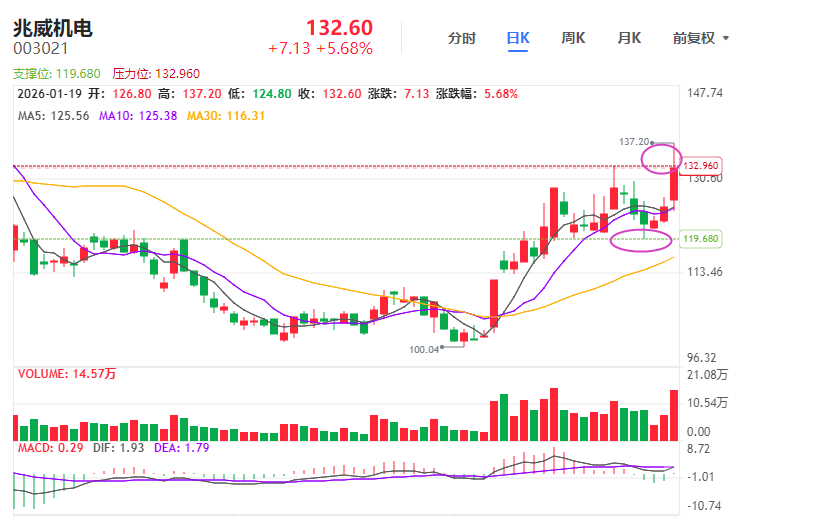Click the MA5: 125.56 indicator label
This screenshot has height=518, width=819.
click(x=54, y=116)
